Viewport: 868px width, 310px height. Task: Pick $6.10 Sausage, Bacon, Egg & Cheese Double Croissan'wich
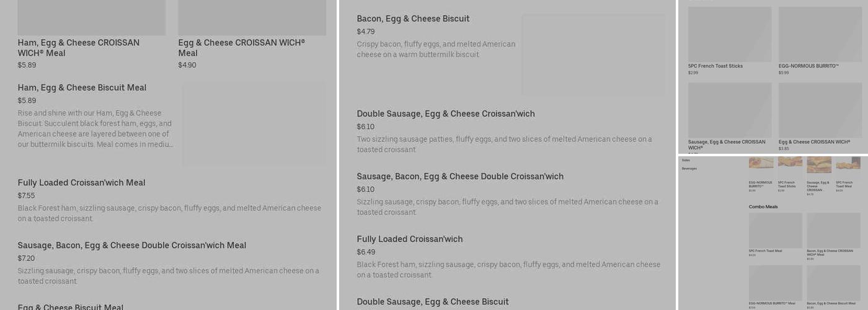460,177
